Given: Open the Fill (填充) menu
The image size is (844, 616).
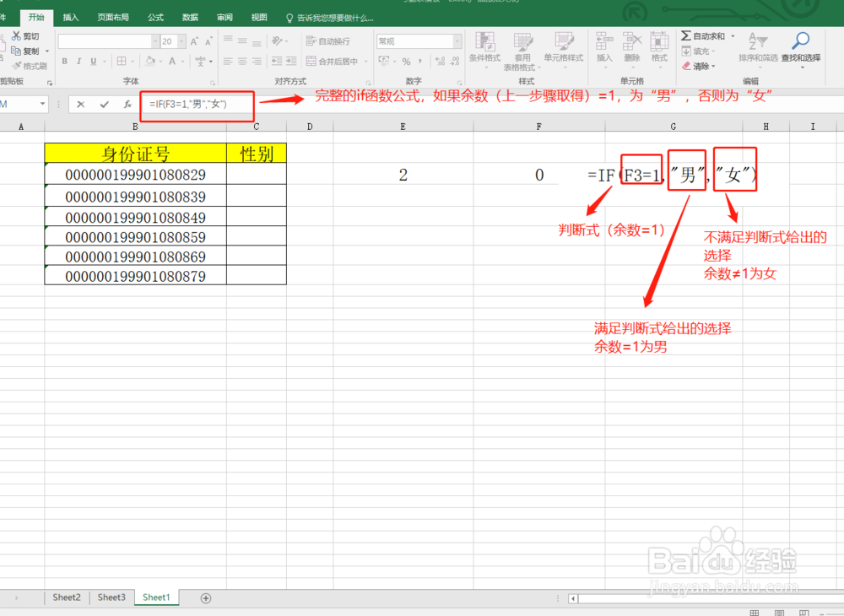Looking at the screenshot, I should 698,51.
